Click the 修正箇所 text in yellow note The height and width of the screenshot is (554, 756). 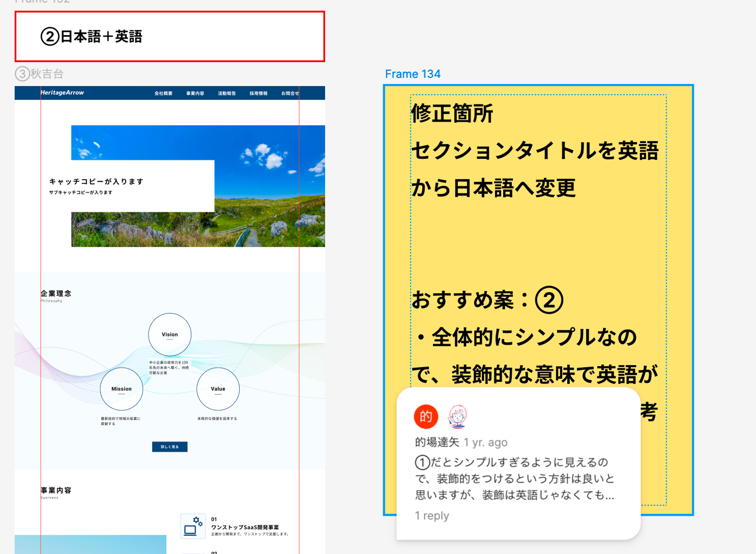tap(452, 113)
